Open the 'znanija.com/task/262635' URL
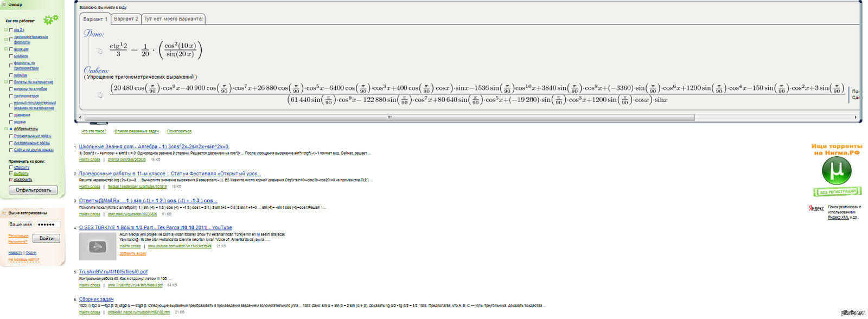 coord(127,160)
